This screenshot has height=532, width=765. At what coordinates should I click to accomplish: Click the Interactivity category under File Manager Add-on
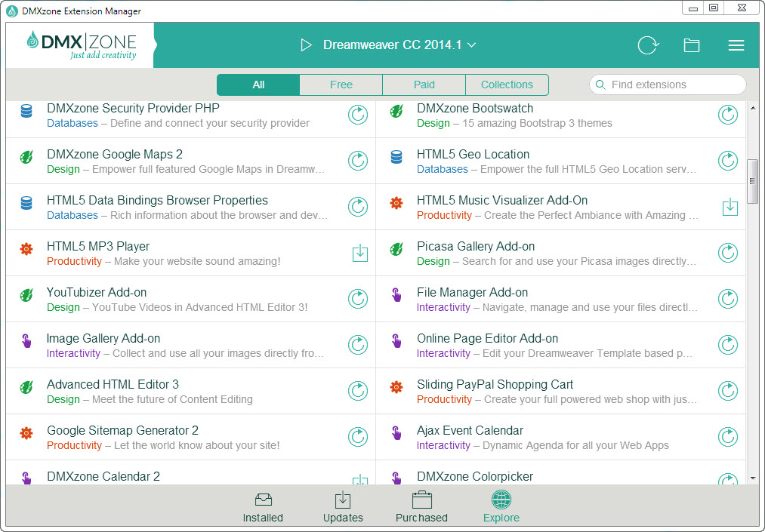point(443,307)
